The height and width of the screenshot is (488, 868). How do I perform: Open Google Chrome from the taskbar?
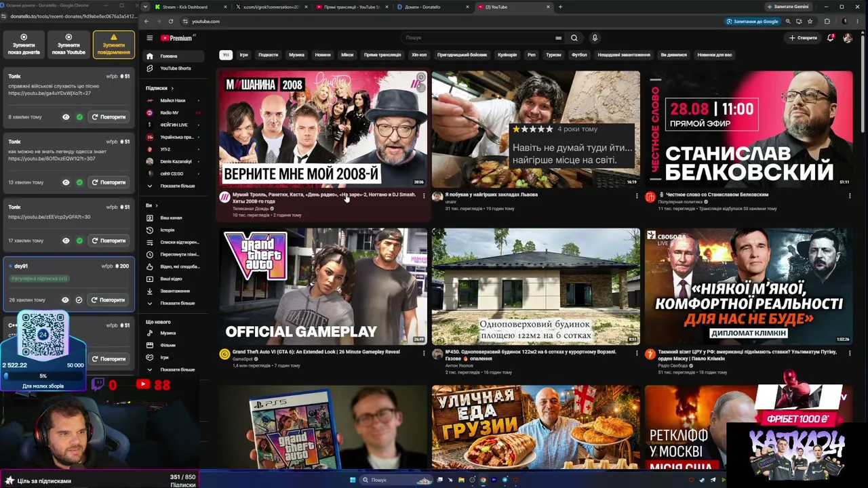tap(483, 480)
